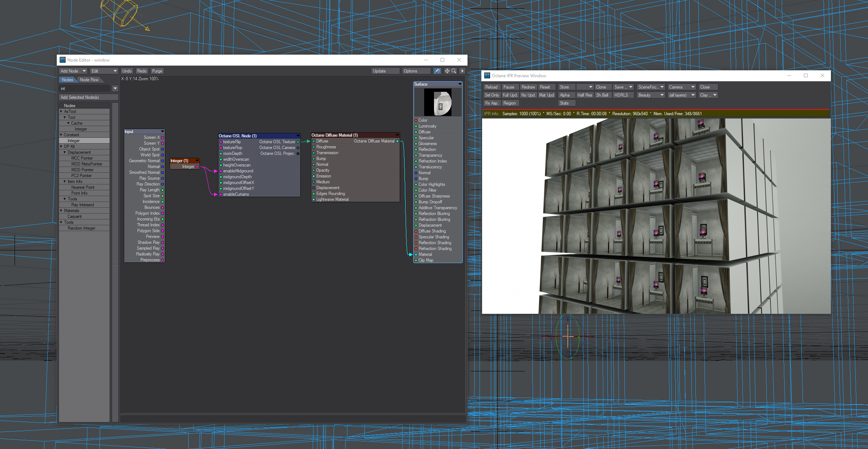Click the node search field containing 'int'
This screenshot has height=449, width=868.
(84, 89)
